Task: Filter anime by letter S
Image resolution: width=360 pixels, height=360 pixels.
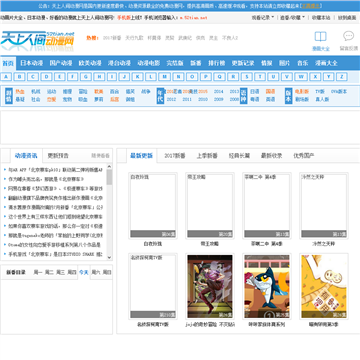Action: pyautogui.click(x=247, y=77)
